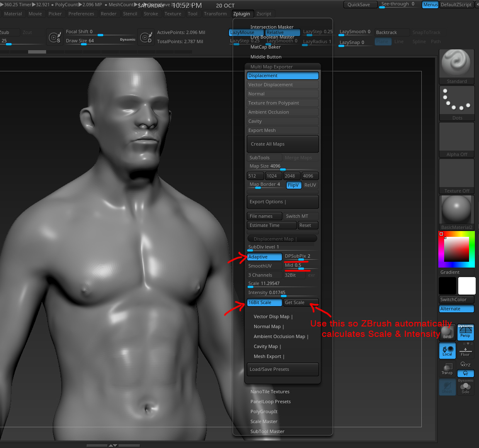This screenshot has height=448, width=479.
Task: Open the BasicMaterial2 material picker
Action: [456, 213]
